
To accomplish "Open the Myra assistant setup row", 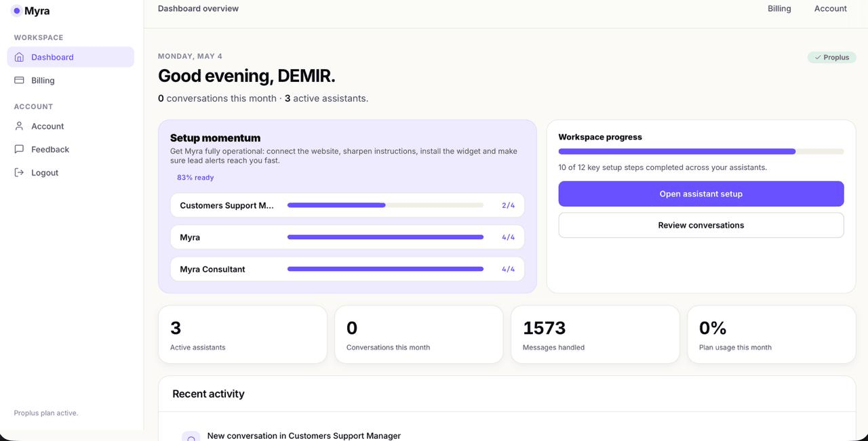I will point(347,237).
